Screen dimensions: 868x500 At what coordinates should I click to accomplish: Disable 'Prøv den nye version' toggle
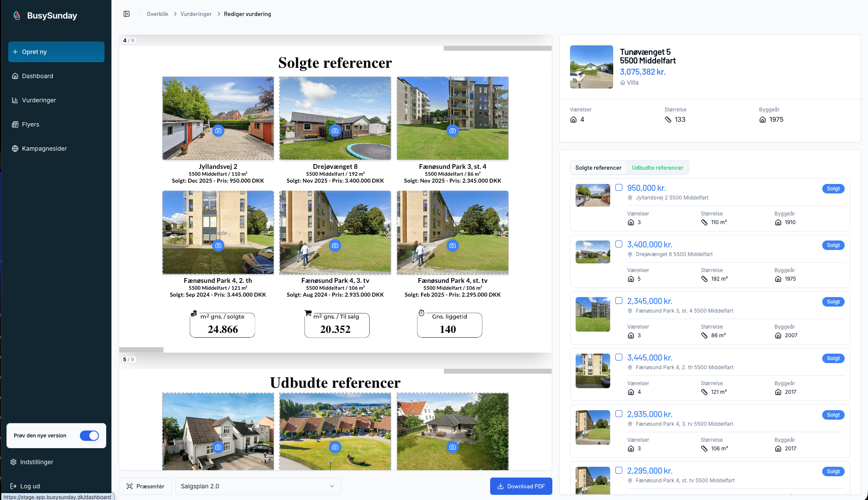89,436
